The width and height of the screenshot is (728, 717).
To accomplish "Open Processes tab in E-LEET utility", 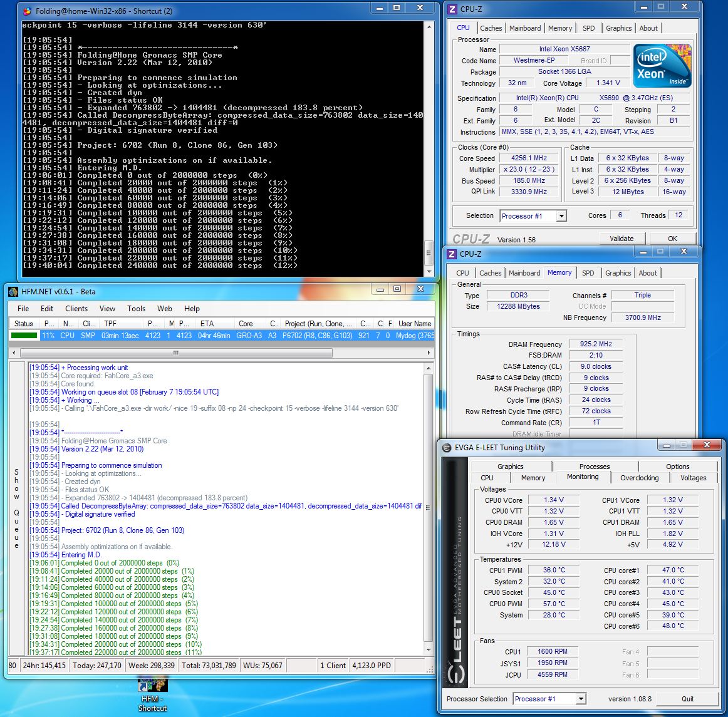I will tap(595, 467).
